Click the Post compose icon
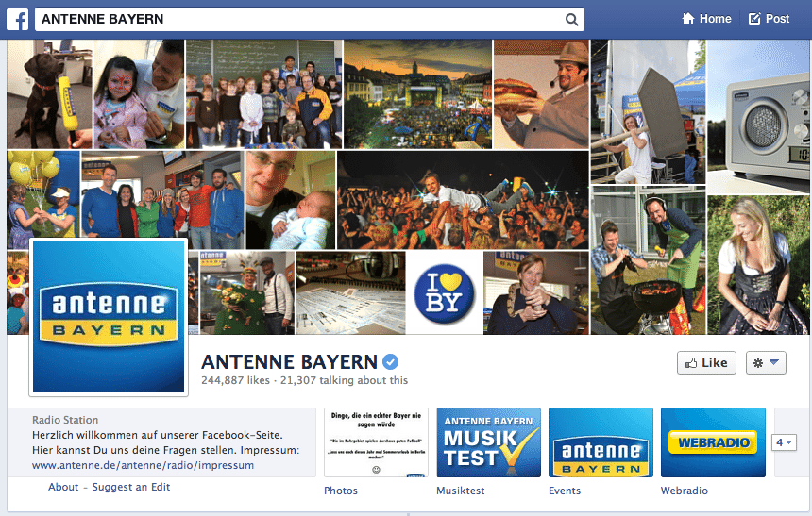The width and height of the screenshot is (812, 516). click(754, 19)
